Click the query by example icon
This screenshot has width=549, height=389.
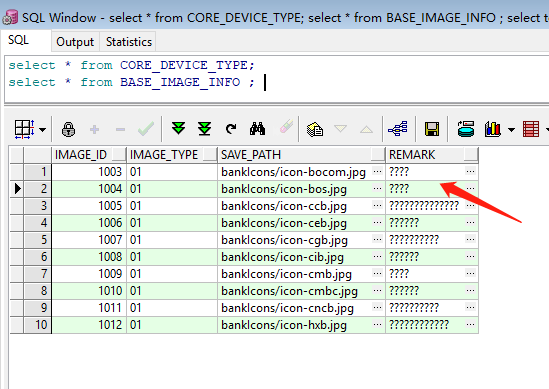point(315,129)
